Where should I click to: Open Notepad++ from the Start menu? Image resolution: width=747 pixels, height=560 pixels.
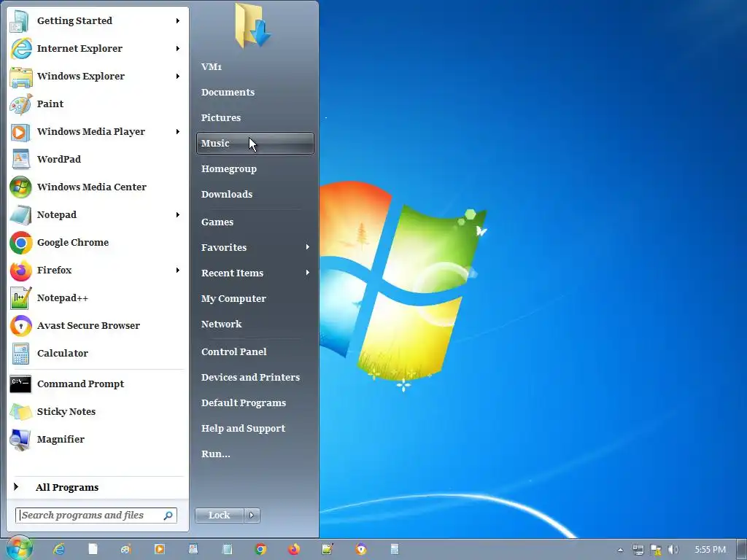pos(98,297)
